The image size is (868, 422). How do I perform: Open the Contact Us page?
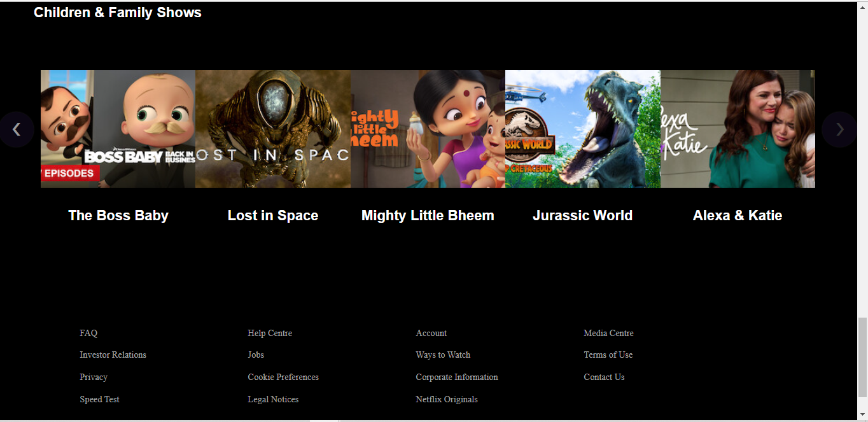[x=603, y=377]
